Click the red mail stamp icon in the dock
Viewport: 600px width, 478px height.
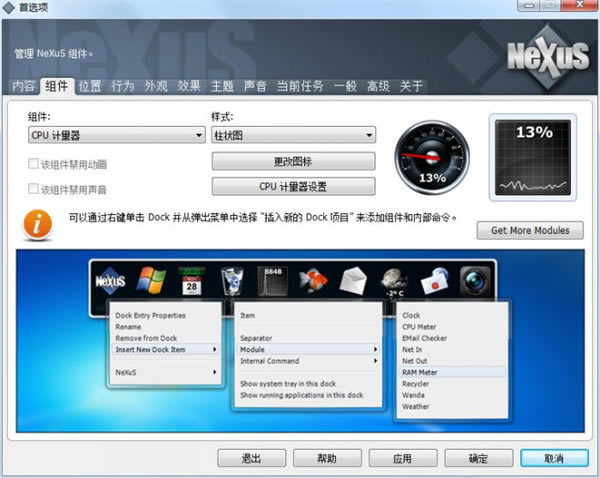click(435, 281)
